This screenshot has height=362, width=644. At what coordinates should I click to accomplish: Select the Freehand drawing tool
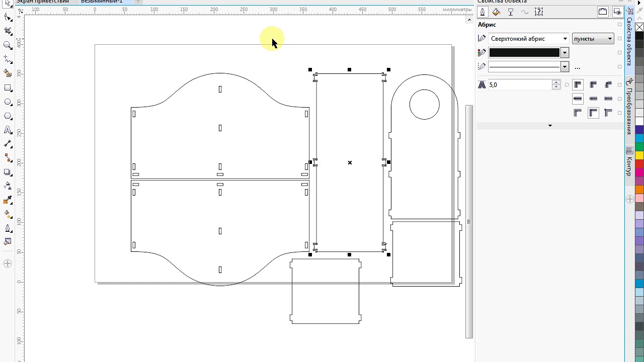click(8, 59)
